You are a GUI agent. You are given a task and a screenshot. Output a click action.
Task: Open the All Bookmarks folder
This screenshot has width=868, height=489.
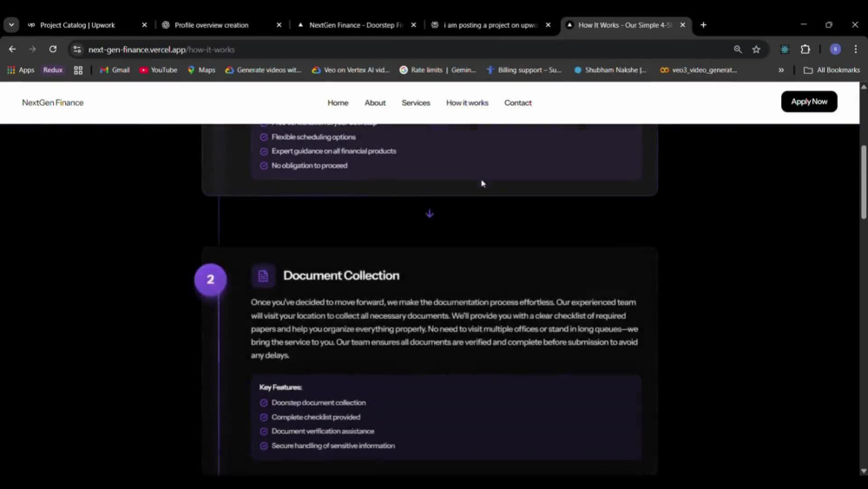pos(832,69)
